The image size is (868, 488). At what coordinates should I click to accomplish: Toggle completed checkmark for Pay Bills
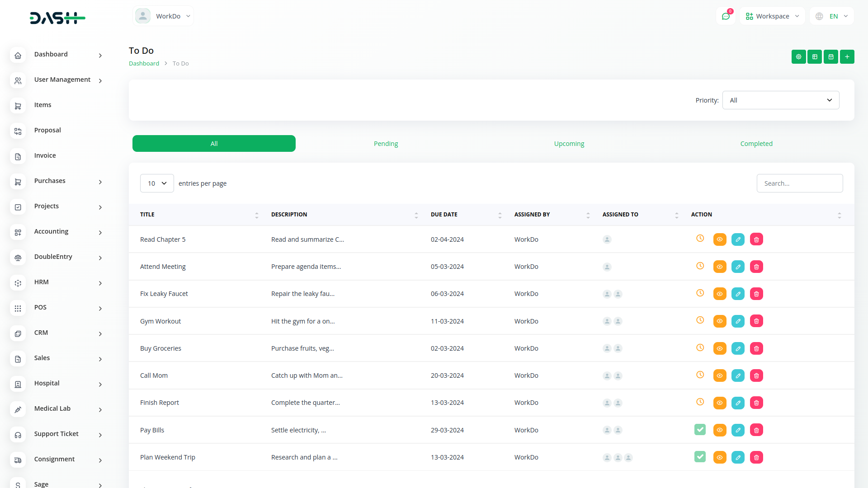(x=700, y=430)
